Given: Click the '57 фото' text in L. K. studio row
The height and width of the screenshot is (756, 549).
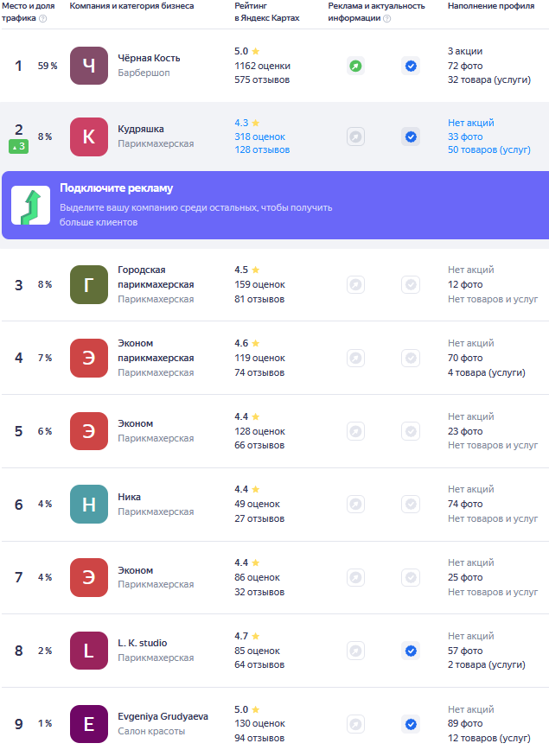Looking at the screenshot, I should (x=465, y=651).
